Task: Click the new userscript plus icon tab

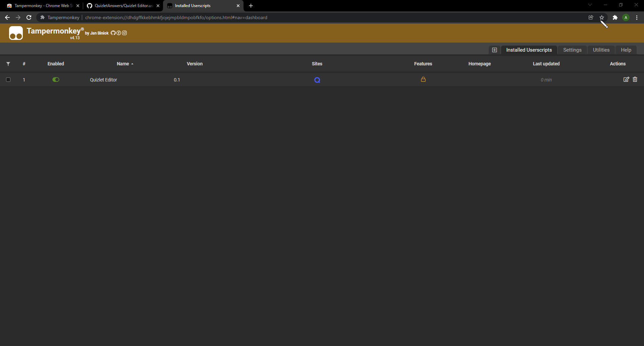Action: click(x=494, y=50)
